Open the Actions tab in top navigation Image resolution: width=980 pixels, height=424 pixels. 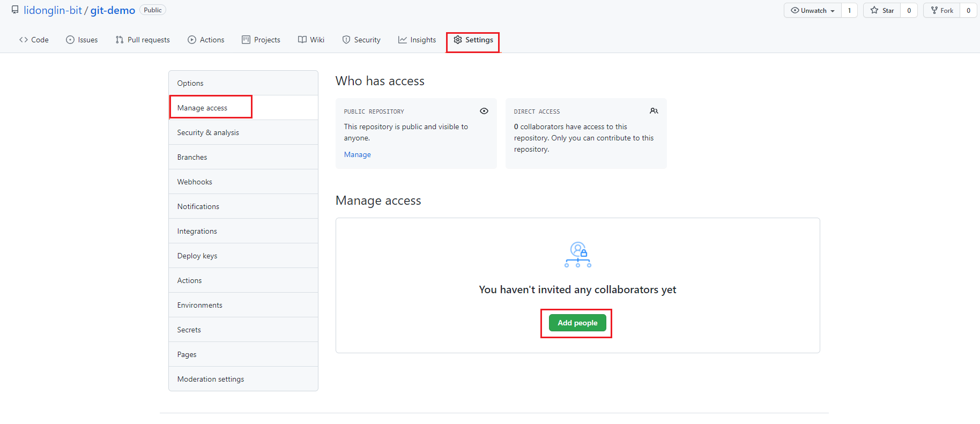pyautogui.click(x=206, y=40)
